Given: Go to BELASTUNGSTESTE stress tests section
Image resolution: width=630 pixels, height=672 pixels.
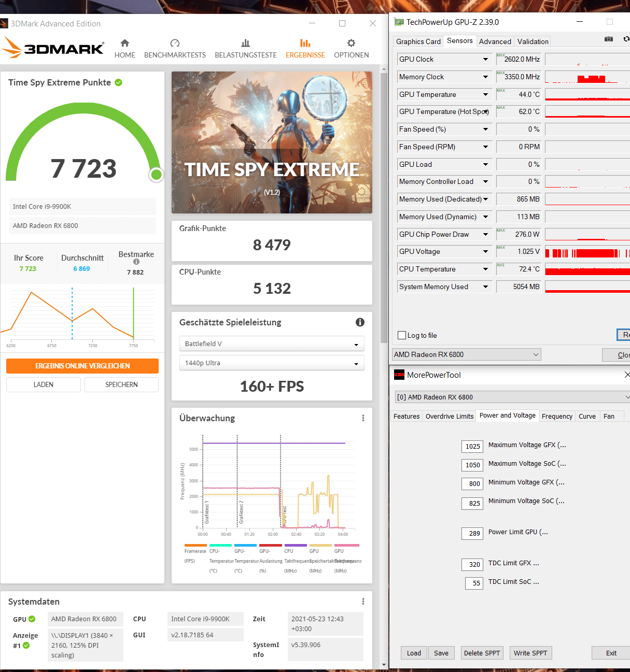Looking at the screenshot, I should pos(246,49).
